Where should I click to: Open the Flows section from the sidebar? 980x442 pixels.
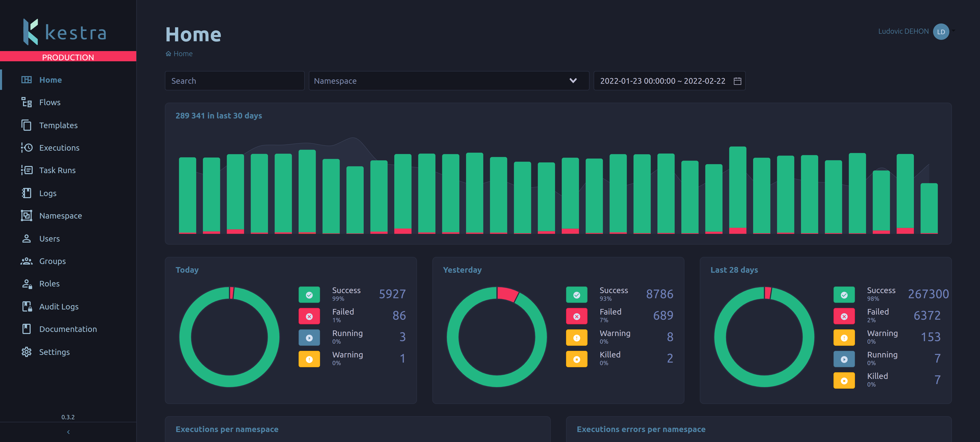point(27,102)
